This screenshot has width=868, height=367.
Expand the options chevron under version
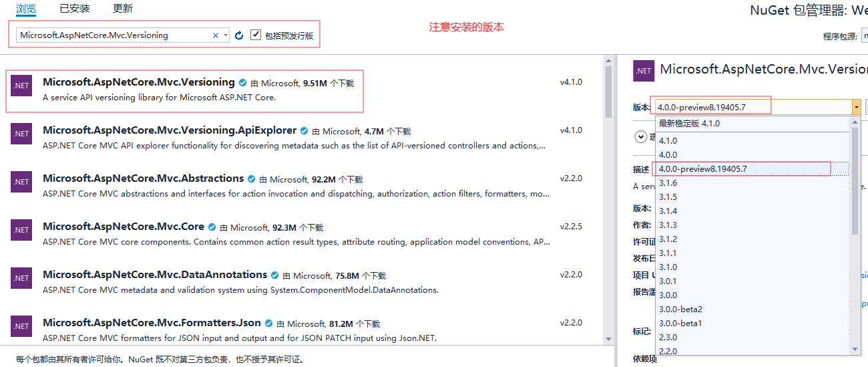[641, 137]
